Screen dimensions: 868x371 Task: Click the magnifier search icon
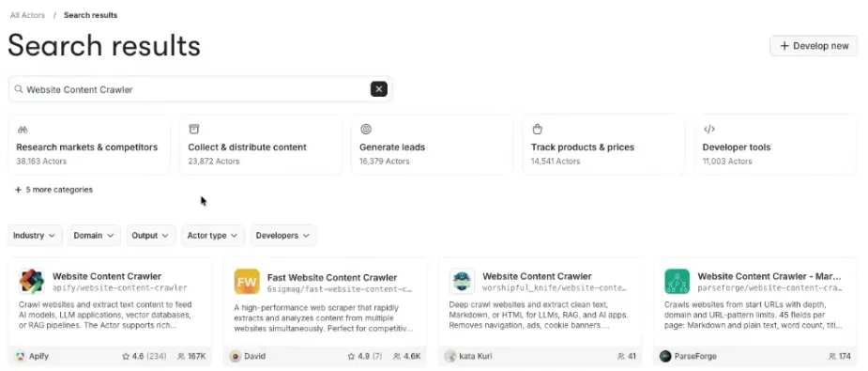coord(18,89)
